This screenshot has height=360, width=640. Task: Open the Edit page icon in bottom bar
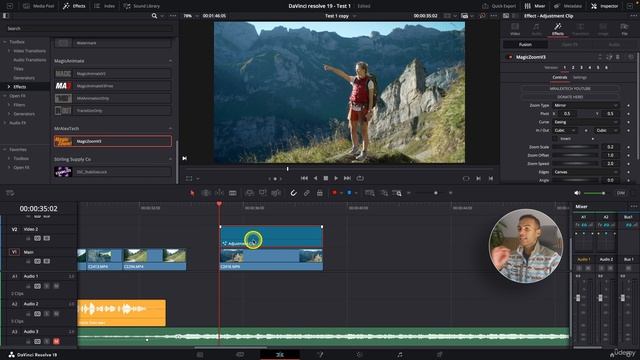tap(280, 355)
